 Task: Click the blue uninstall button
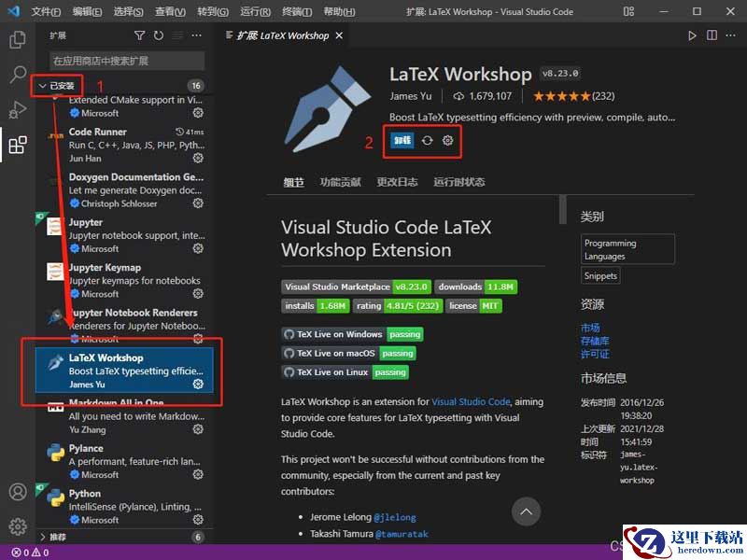(x=402, y=141)
